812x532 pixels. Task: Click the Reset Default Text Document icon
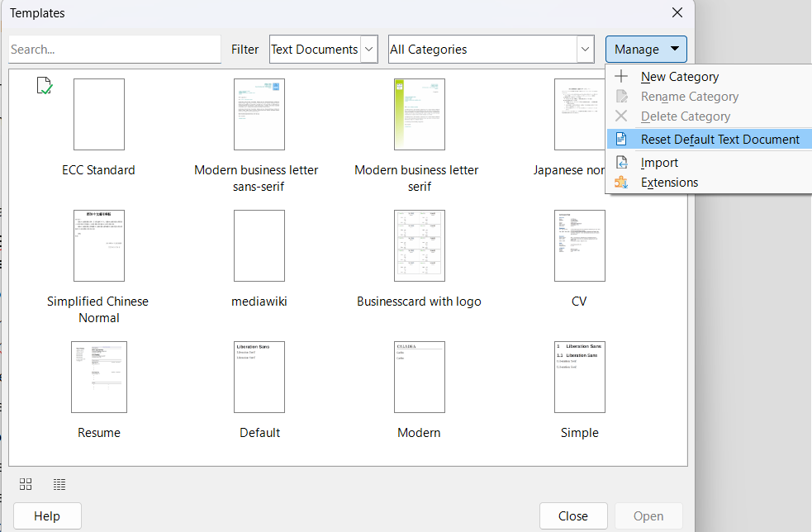click(622, 140)
